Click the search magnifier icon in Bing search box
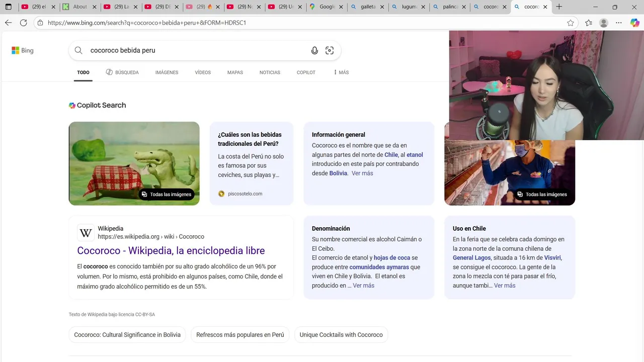Viewport: 644px width, 362px height. pos(78,50)
